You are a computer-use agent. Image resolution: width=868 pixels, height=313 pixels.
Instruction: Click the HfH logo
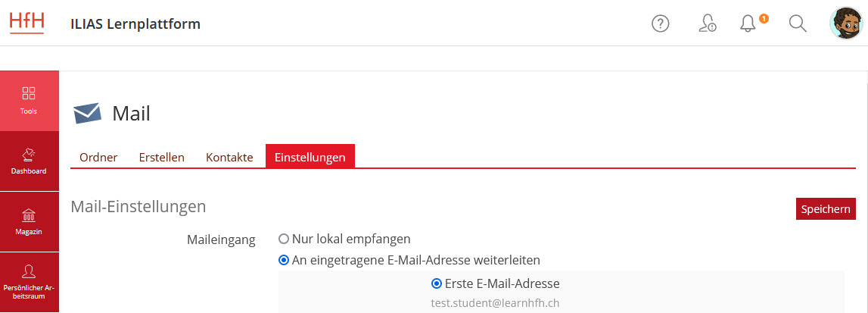[27, 22]
